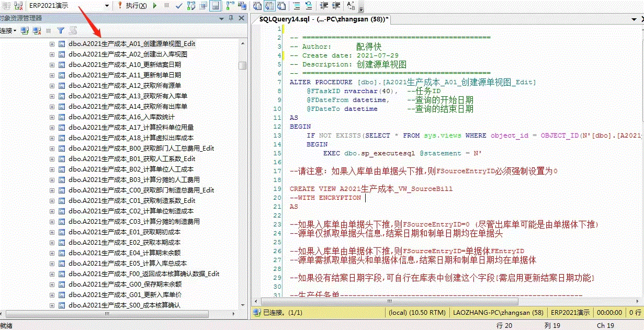This screenshot has width=644, height=330.
Task: Expand dbo.A2021生产成本_A10_更新结案日期 node
Action: [x=52, y=64]
